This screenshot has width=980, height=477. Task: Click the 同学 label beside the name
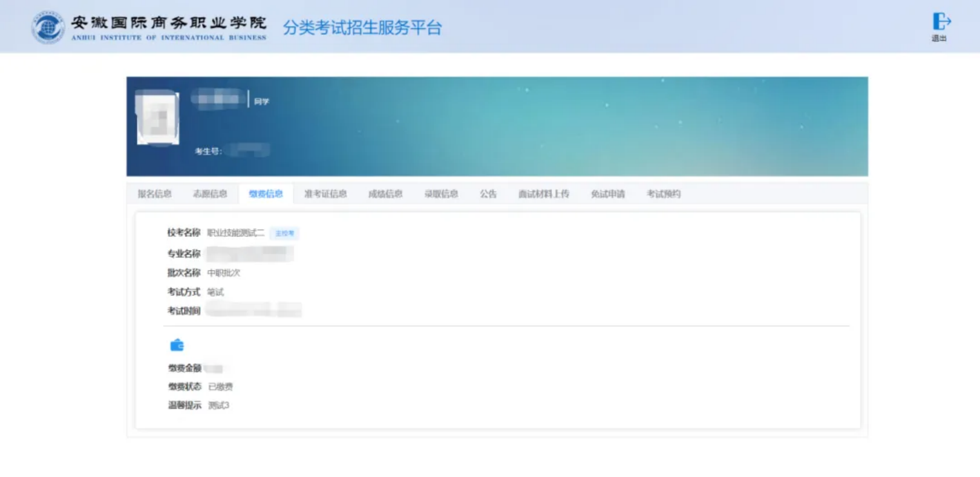pyautogui.click(x=261, y=102)
